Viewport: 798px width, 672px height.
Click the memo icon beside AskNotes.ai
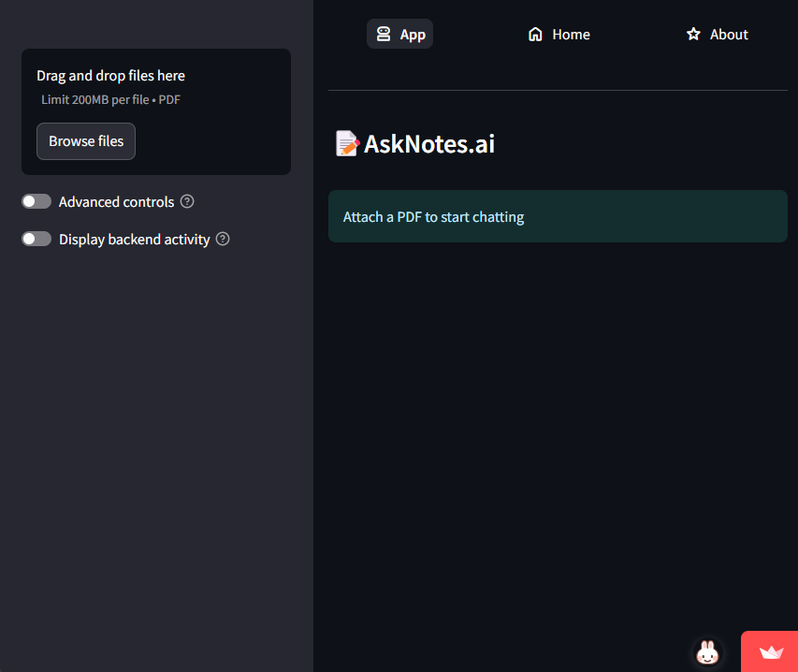click(347, 144)
